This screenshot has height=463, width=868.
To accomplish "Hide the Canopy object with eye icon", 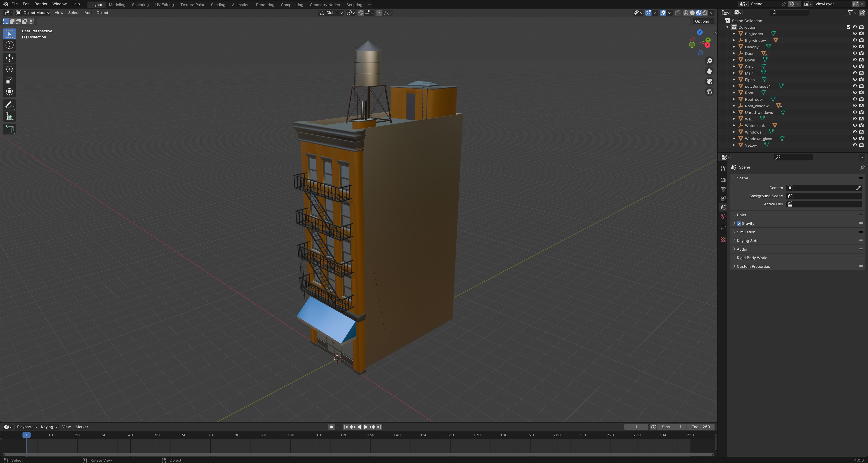I will pos(854,47).
